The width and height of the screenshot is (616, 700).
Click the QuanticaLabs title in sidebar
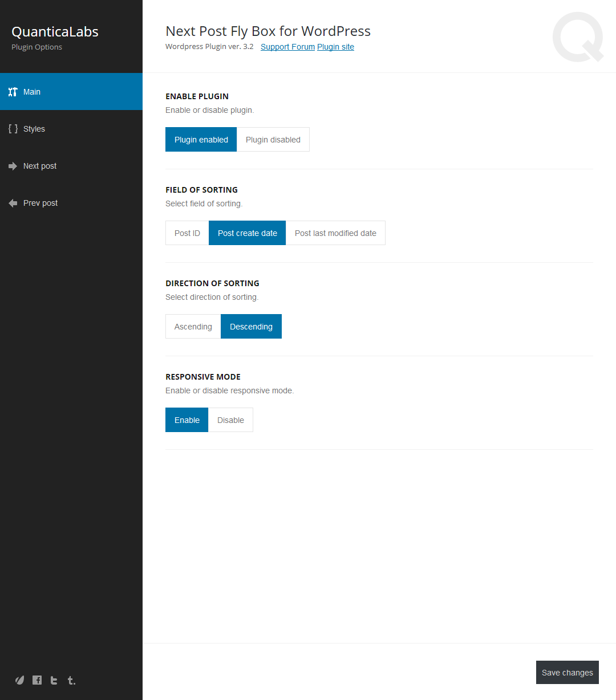55,32
